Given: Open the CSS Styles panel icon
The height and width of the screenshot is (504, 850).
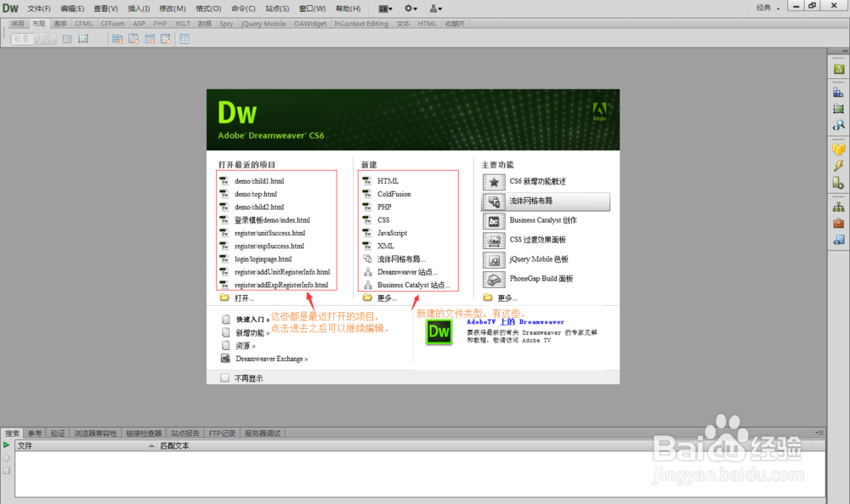Looking at the screenshot, I should [x=839, y=92].
